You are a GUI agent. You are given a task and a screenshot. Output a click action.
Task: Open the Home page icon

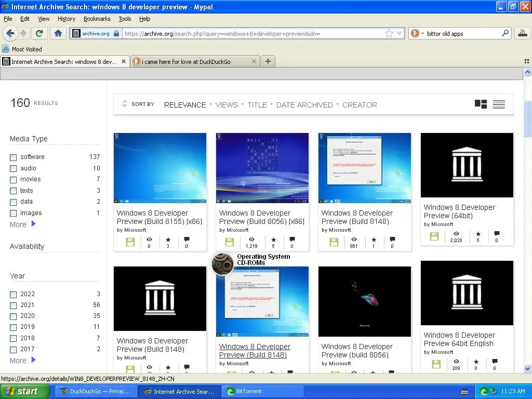(x=58, y=33)
